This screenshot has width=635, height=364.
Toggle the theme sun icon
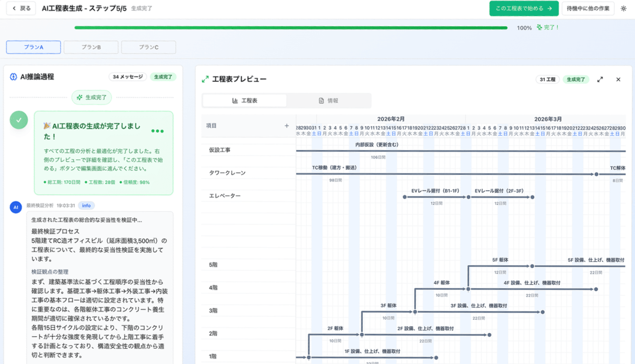623,8
